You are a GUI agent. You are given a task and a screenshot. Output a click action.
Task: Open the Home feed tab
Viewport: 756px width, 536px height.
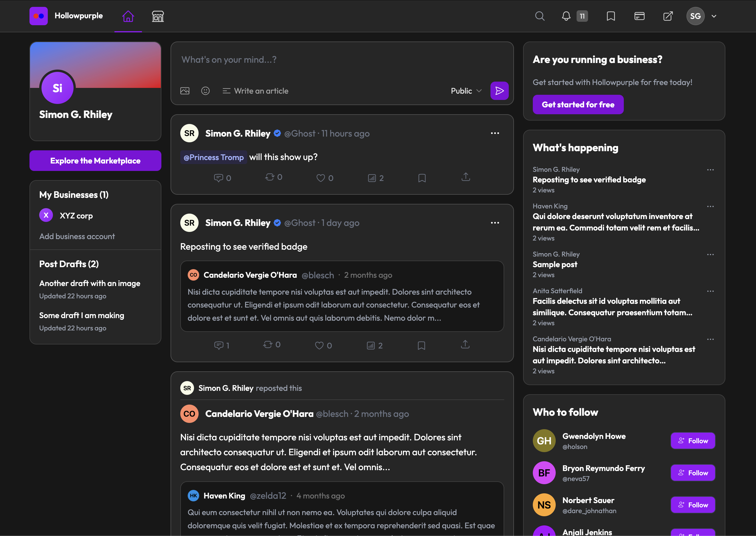(128, 16)
